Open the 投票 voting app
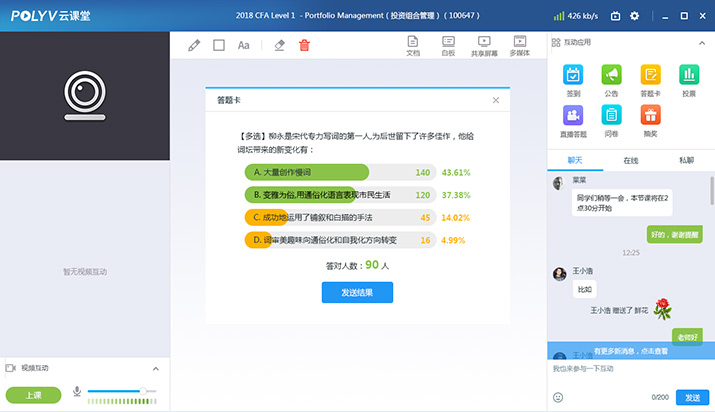 point(689,79)
